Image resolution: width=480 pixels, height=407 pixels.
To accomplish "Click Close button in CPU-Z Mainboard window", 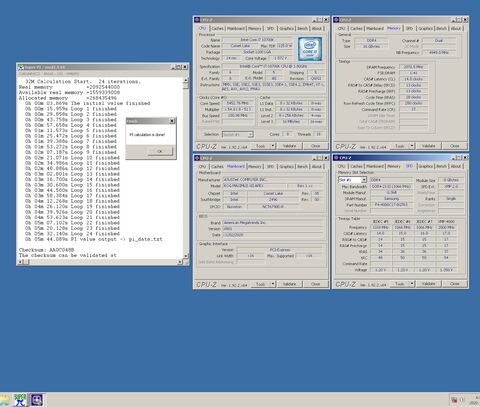I will (315, 284).
